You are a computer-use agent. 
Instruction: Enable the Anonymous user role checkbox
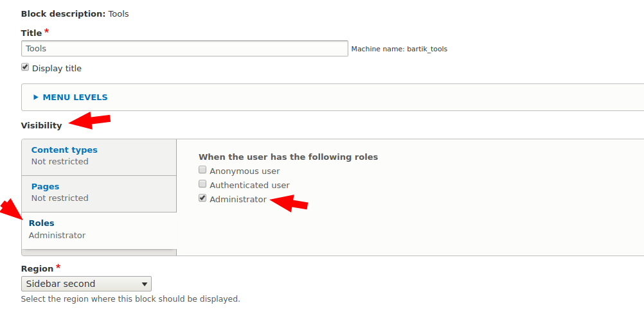pos(202,170)
